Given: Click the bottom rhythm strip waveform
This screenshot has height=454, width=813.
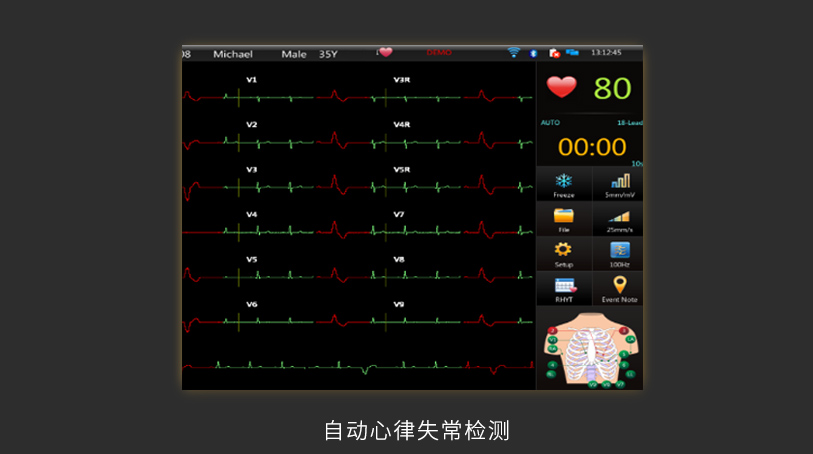Looking at the screenshot, I should click(x=358, y=366).
